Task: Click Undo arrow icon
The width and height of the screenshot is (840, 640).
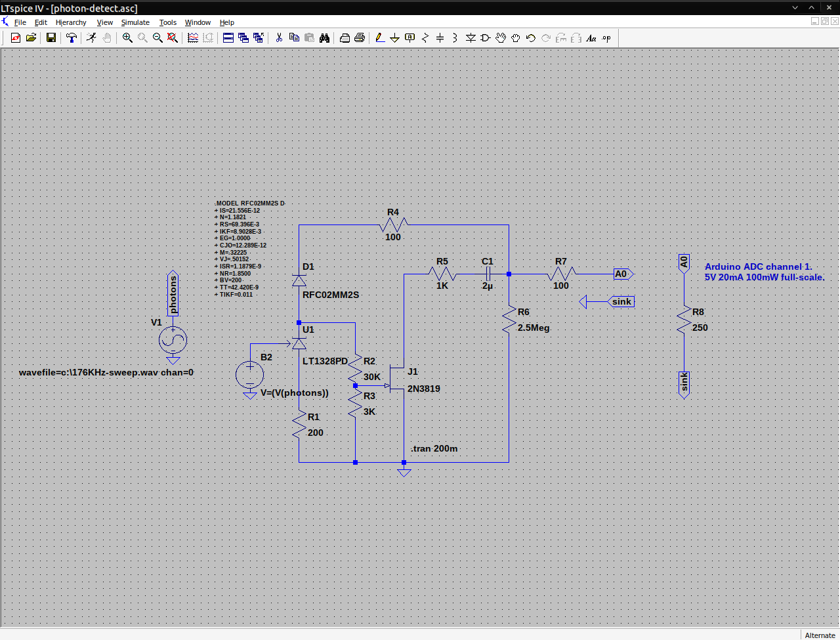Action: [x=531, y=38]
